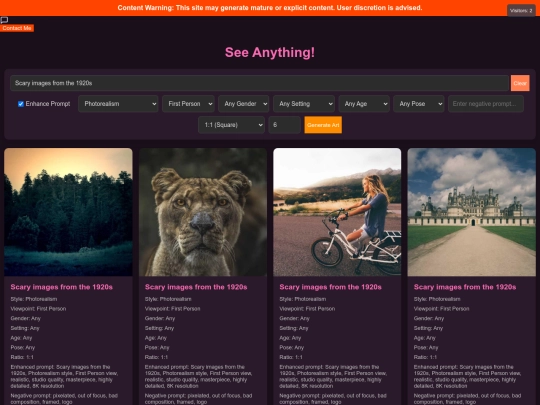540x405 pixels.
Task: Open the Any Pose dropdown
Action: tap(419, 104)
